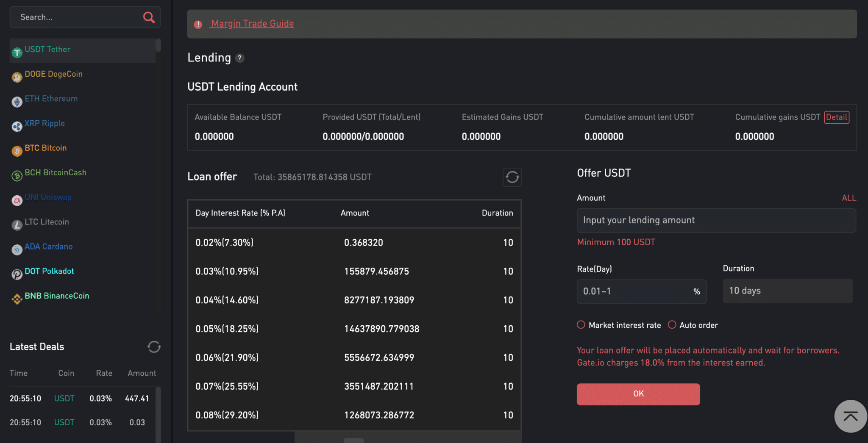Click the Rate(Day) percentage field
Screen dimensions: 868x443
(x=642, y=291)
